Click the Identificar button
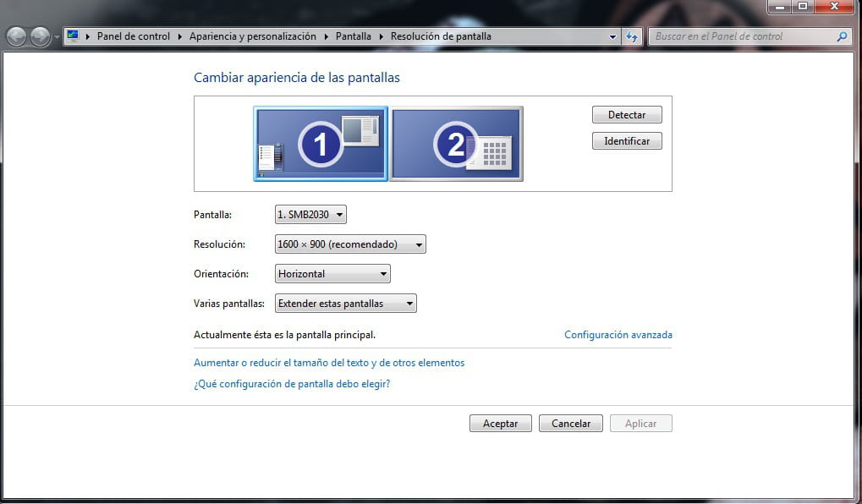 click(x=627, y=141)
